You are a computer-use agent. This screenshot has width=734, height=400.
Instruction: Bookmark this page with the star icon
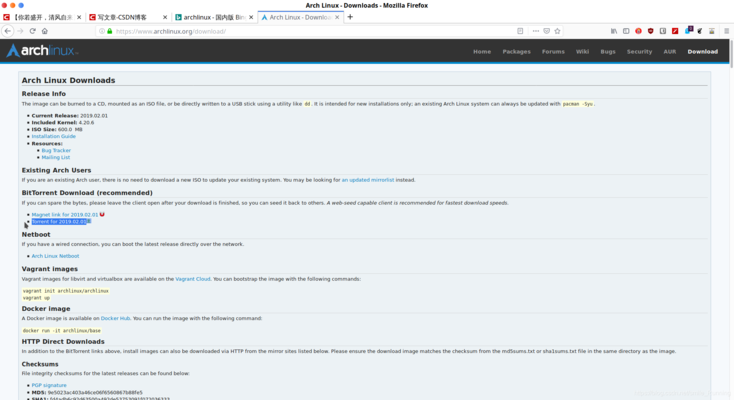[557, 31]
